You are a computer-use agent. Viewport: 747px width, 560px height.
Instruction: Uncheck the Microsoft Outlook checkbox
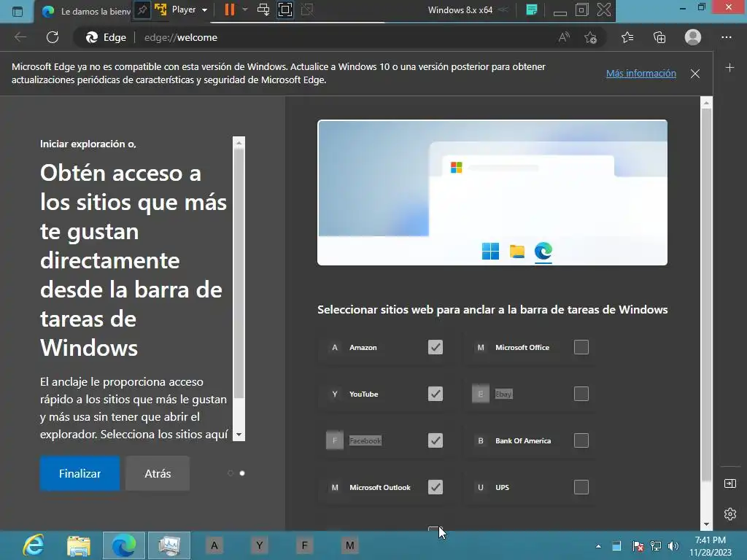click(x=436, y=487)
